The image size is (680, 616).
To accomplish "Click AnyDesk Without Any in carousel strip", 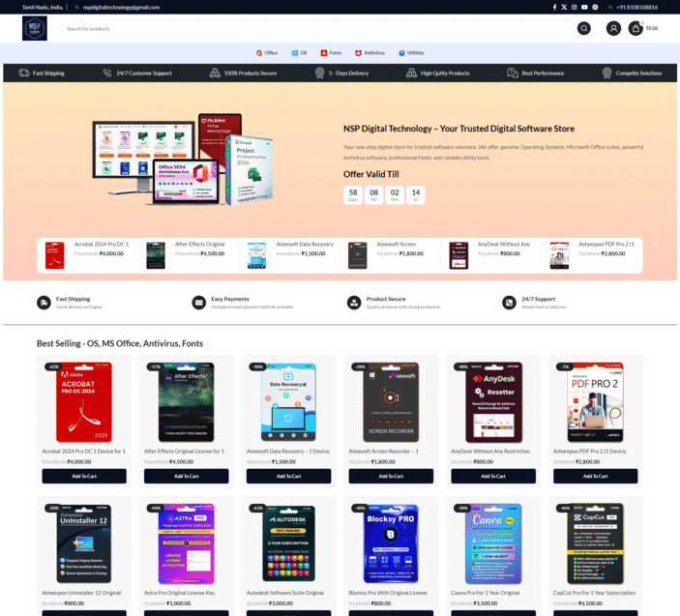I will (x=504, y=244).
